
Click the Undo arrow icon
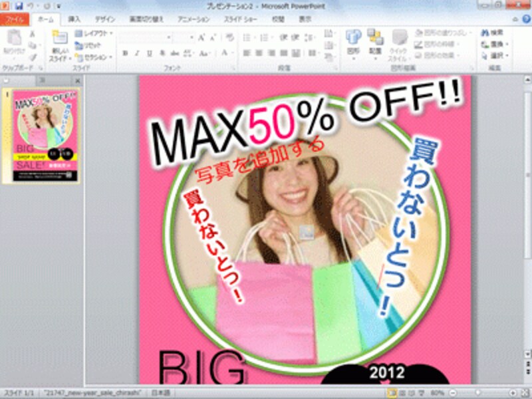31,5
